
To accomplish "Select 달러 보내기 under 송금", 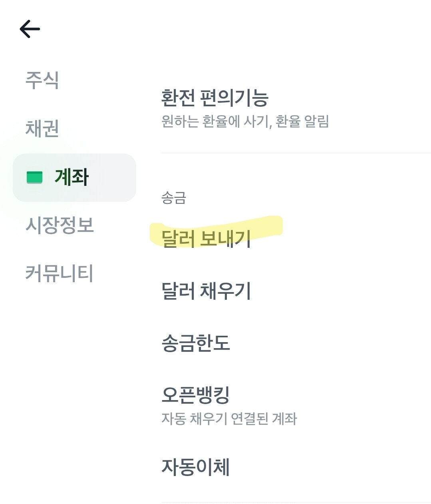I will [206, 239].
